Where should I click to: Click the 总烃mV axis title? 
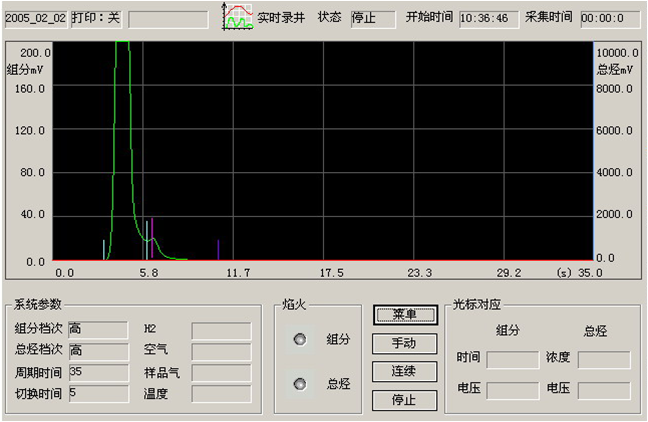pos(615,69)
